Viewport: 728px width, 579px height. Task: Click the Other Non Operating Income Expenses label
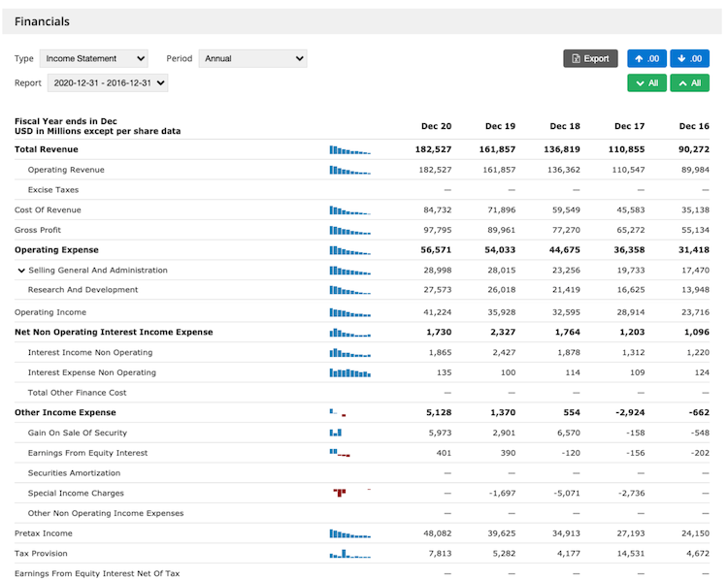point(106,513)
